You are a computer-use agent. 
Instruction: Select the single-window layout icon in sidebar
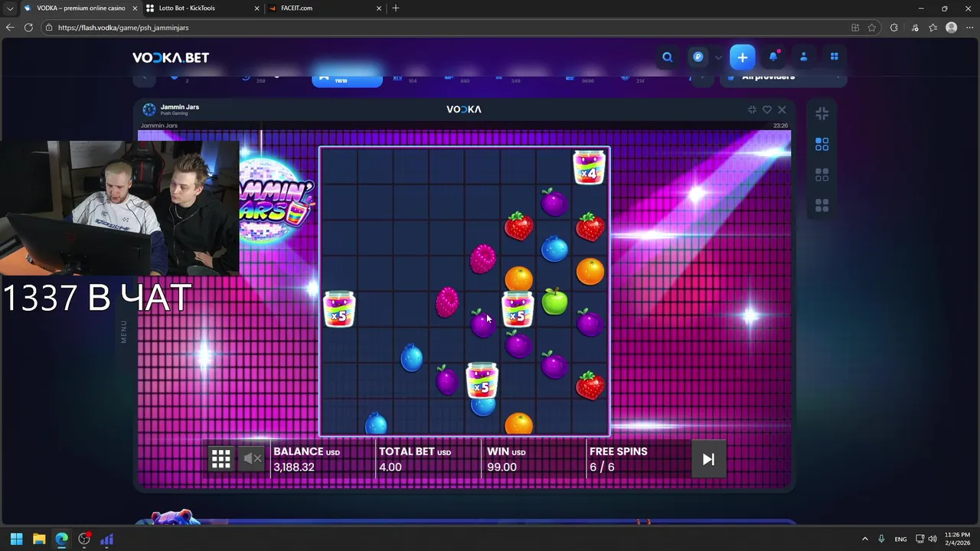(x=822, y=144)
